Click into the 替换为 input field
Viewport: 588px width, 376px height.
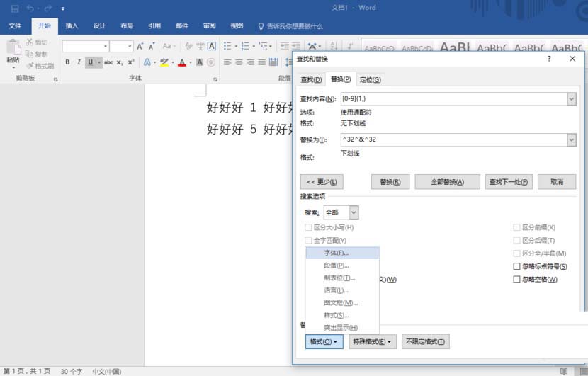[453, 139]
